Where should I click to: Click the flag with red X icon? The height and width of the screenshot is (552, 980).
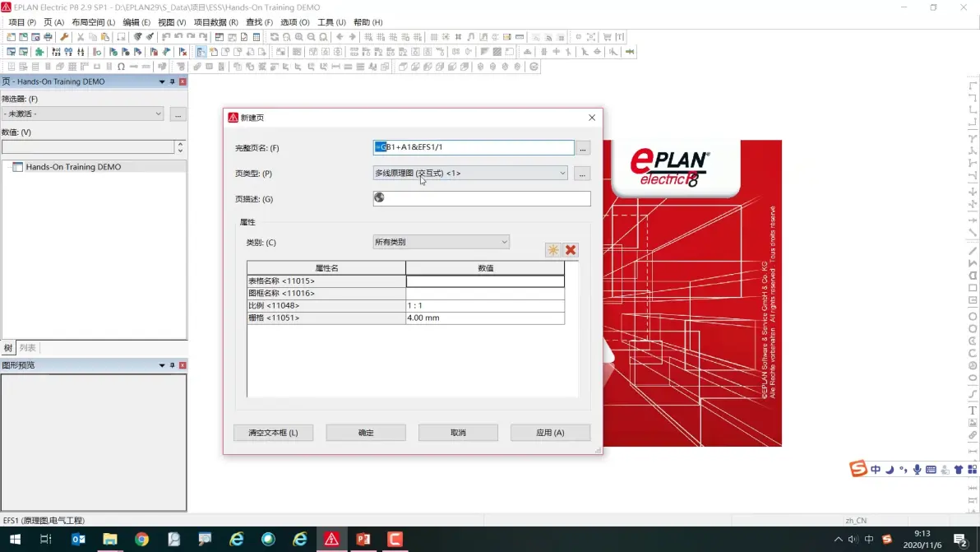183,52
